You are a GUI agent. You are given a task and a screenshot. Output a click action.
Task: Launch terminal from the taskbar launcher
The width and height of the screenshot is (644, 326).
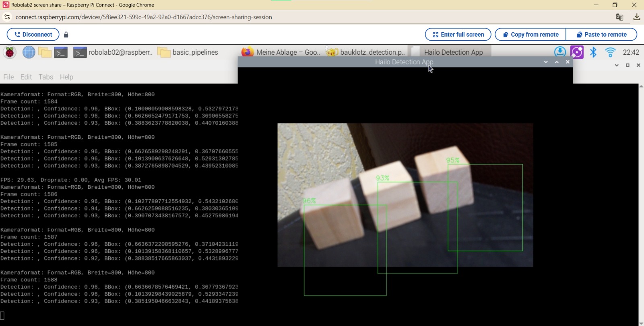tap(61, 52)
